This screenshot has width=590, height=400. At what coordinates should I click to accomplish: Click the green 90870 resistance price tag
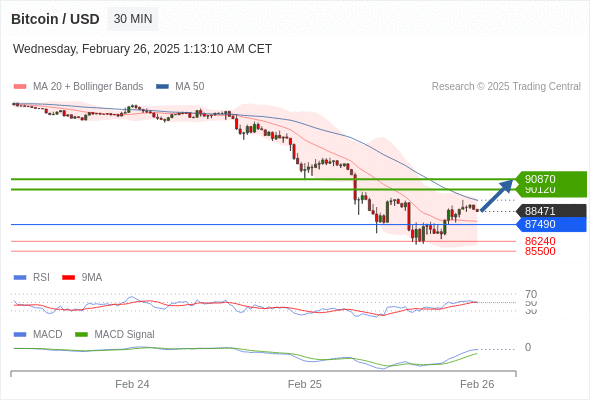[551, 179]
